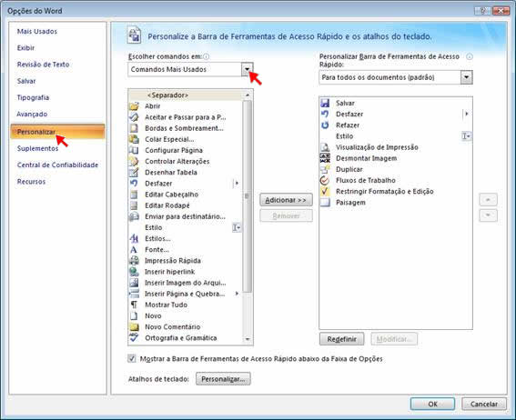This screenshot has height=420, width=516.
Task: Select Restringir Formatação e Edição icon
Action: (325, 191)
